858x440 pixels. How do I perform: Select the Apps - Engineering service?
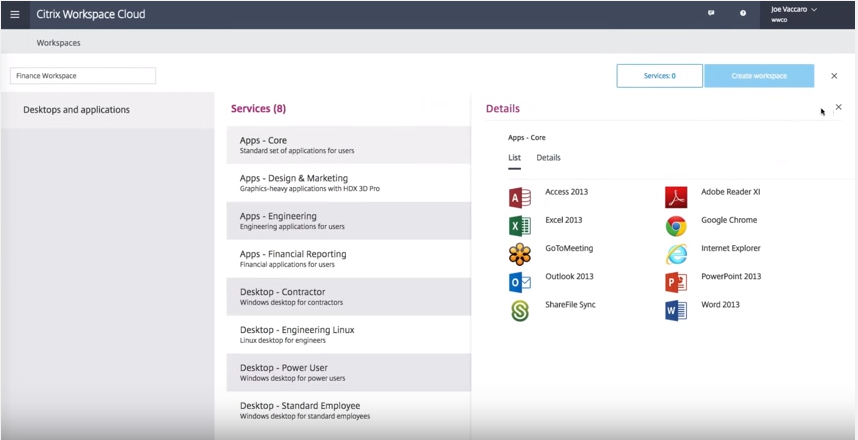pos(349,221)
